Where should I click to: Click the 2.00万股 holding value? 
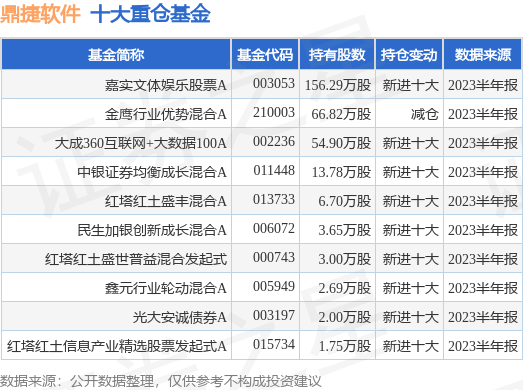click(x=345, y=317)
